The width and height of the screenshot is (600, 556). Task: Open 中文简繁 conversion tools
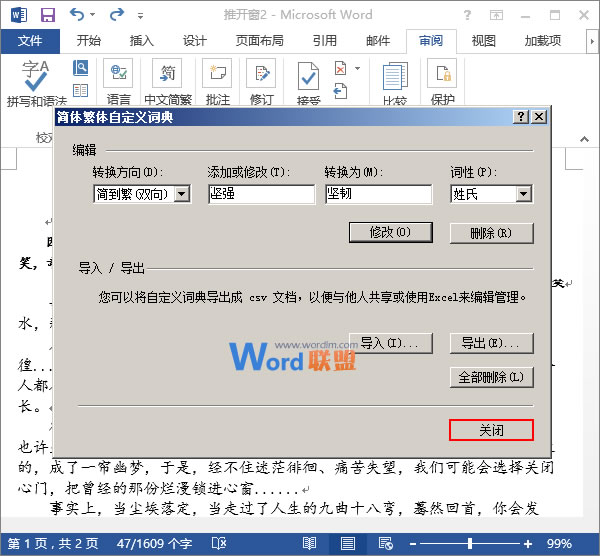point(168,82)
